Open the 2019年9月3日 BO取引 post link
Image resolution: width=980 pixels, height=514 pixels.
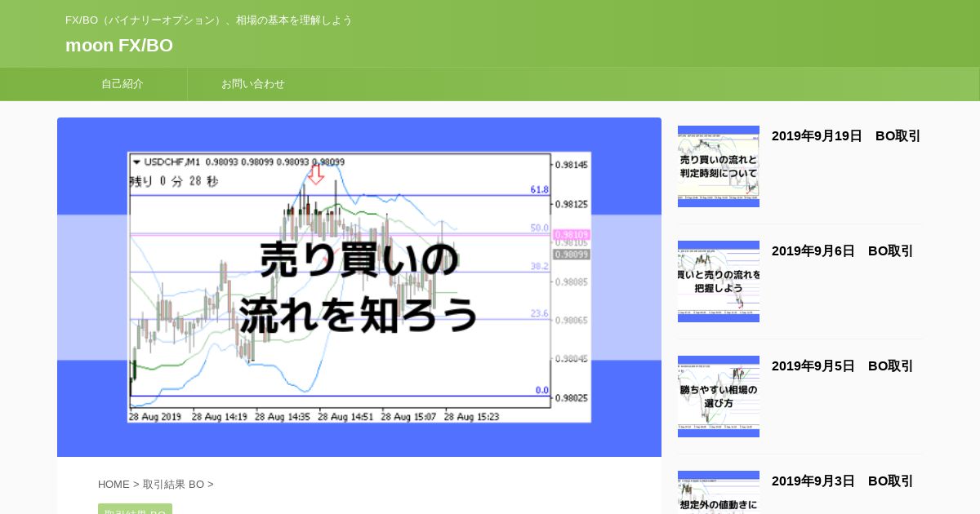tap(843, 481)
